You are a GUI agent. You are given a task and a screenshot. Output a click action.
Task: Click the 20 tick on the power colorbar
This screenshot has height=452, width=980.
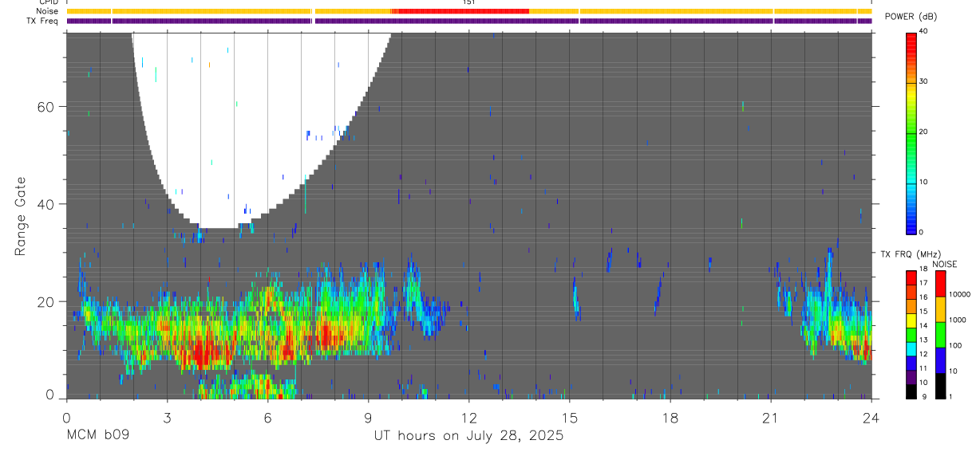click(x=924, y=132)
